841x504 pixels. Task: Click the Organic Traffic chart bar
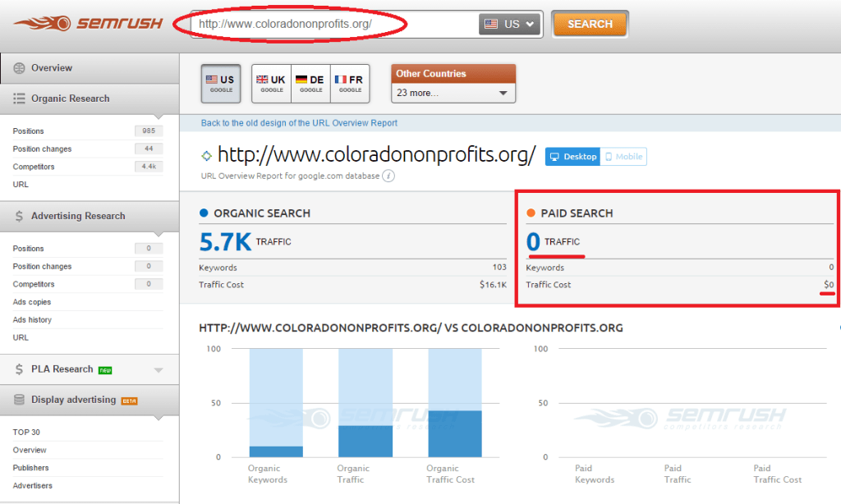[x=365, y=403]
